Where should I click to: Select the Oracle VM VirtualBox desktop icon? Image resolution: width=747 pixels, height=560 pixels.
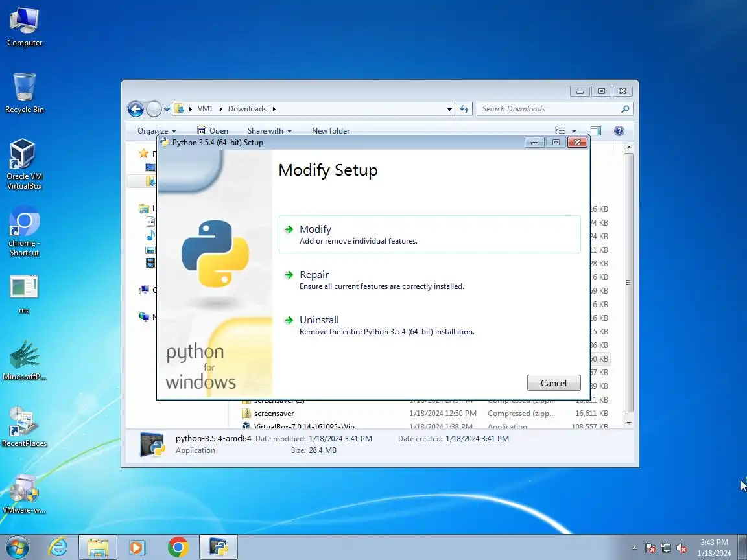pyautogui.click(x=24, y=164)
